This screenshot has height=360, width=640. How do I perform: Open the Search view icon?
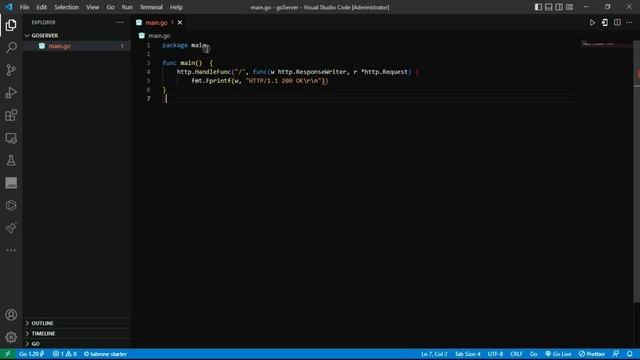pos(11,48)
